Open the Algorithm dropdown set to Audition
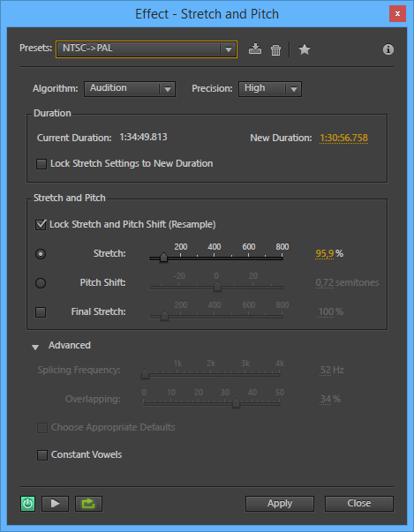 [x=130, y=89]
